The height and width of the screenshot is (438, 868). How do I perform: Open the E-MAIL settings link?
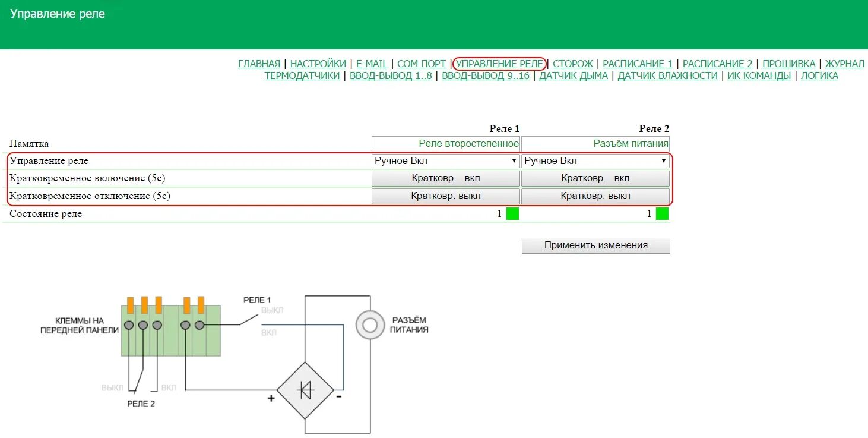pyautogui.click(x=372, y=64)
